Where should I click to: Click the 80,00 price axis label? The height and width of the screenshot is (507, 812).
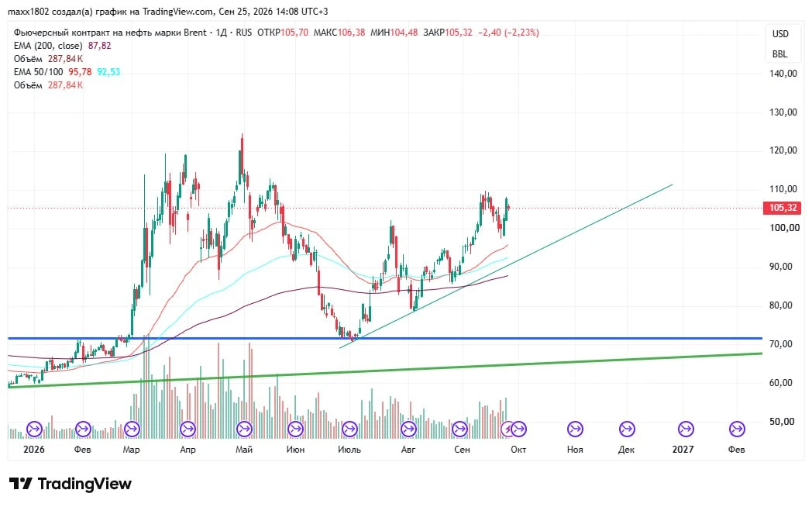click(x=781, y=305)
